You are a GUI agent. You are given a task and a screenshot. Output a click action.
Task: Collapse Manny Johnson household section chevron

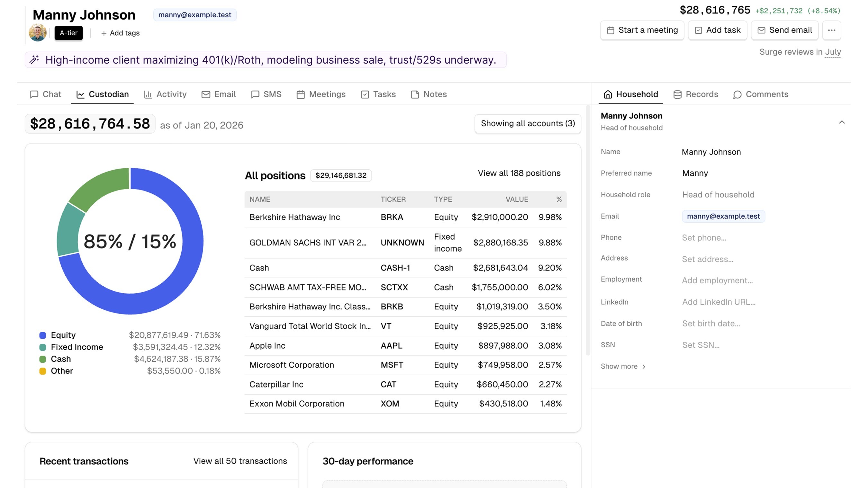click(x=842, y=122)
